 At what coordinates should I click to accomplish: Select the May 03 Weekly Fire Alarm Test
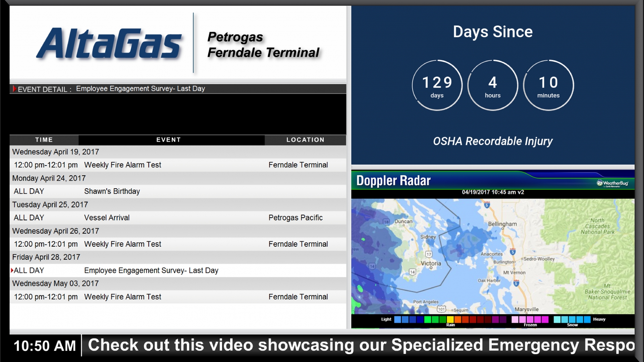pyautogui.click(x=122, y=297)
